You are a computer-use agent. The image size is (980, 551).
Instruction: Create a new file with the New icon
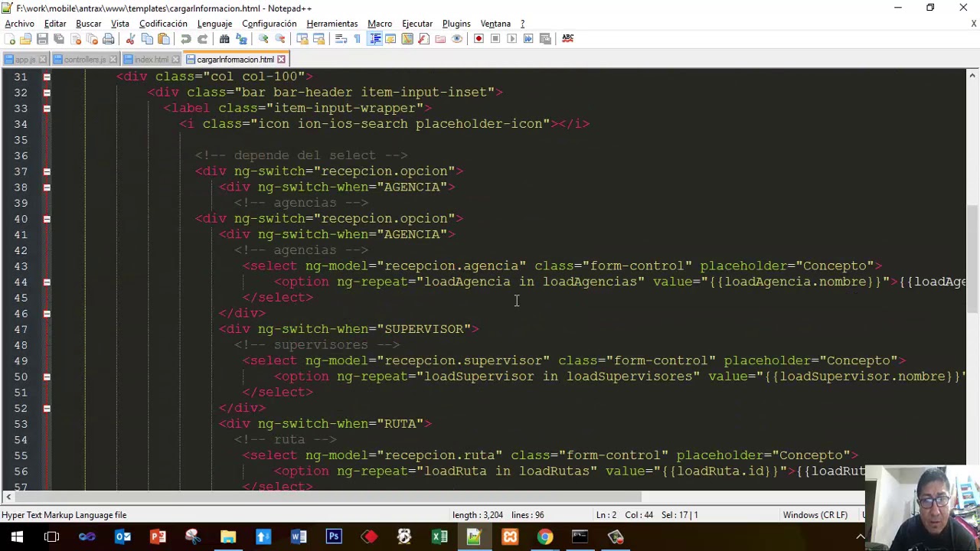tap(9, 39)
